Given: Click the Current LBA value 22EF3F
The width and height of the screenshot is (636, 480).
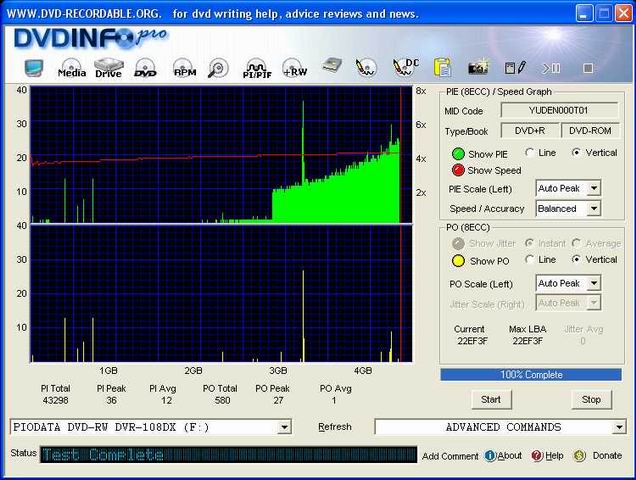Looking at the screenshot, I should point(473,341).
